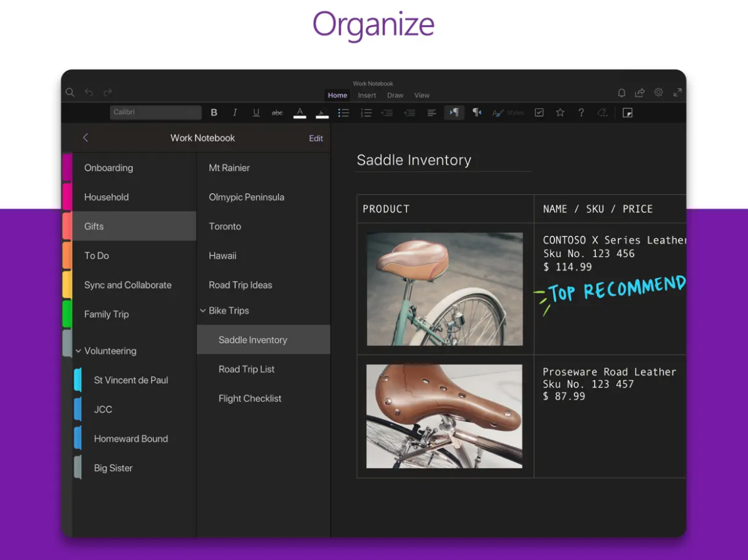The height and width of the screenshot is (560, 748).
Task: Toggle italic formatting
Action: pyautogui.click(x=235, y=113)
